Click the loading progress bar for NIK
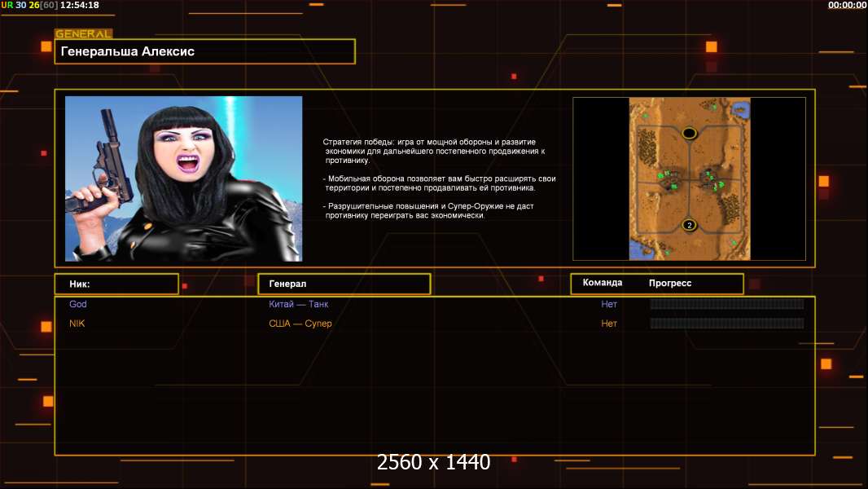 tap(726, 324)
